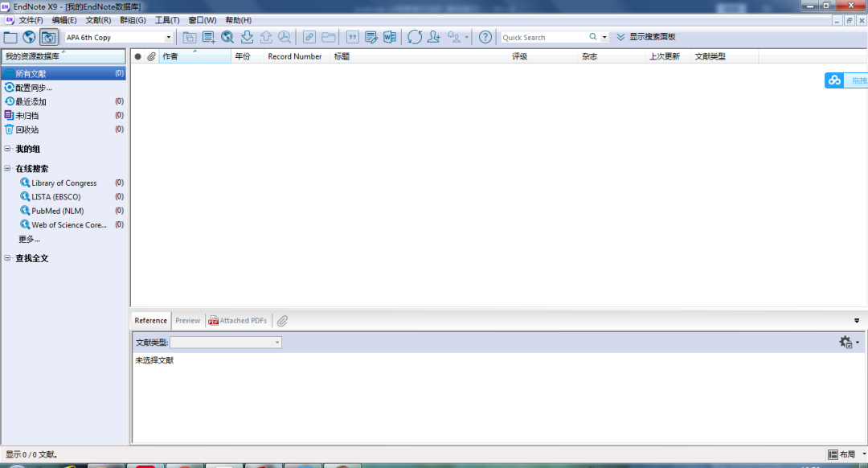This screenshot has height=468, width=868.
Task: Sort by read/unread dot column
Action: coord(138,56)
